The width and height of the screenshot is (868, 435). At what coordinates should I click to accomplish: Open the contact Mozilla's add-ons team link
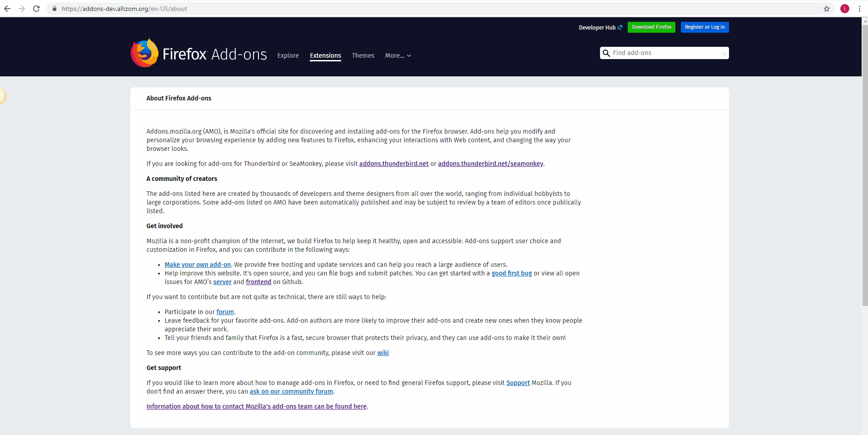(256, 406)
